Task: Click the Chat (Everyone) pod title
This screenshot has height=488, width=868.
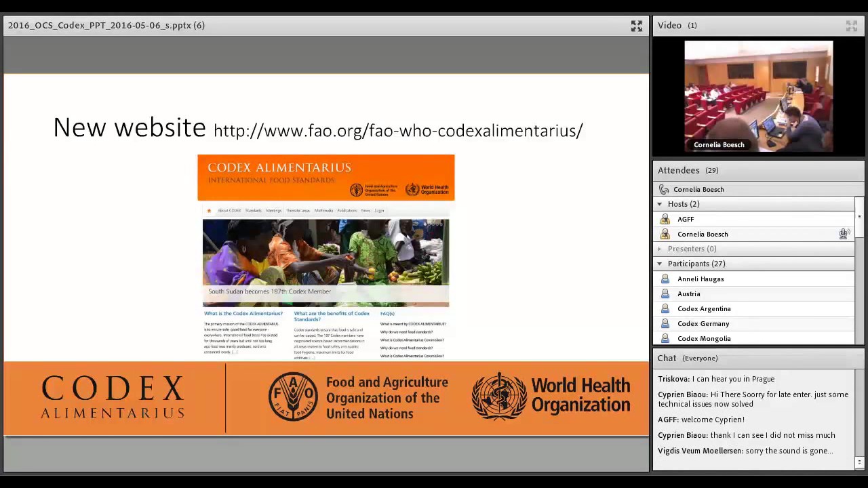Action: pyautogui.click(x=688, y=358)
